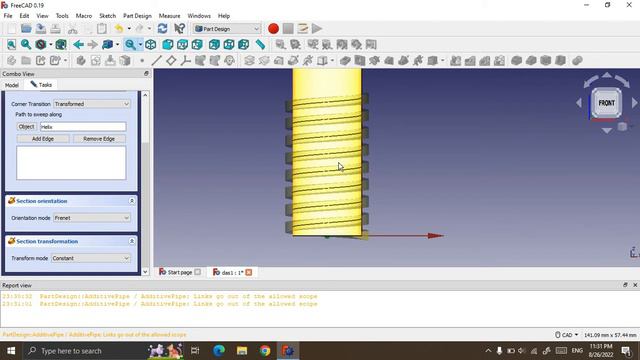Viewport: 640px width, 360px height.
Task: Open the Macros dialog icon
Action: [x=303, y=29]
